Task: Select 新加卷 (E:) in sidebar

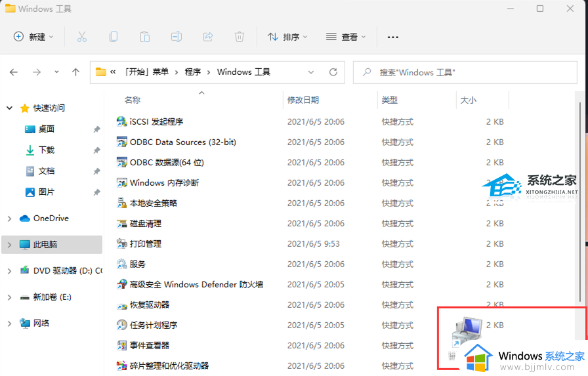Action: click(x=52, y=297)
